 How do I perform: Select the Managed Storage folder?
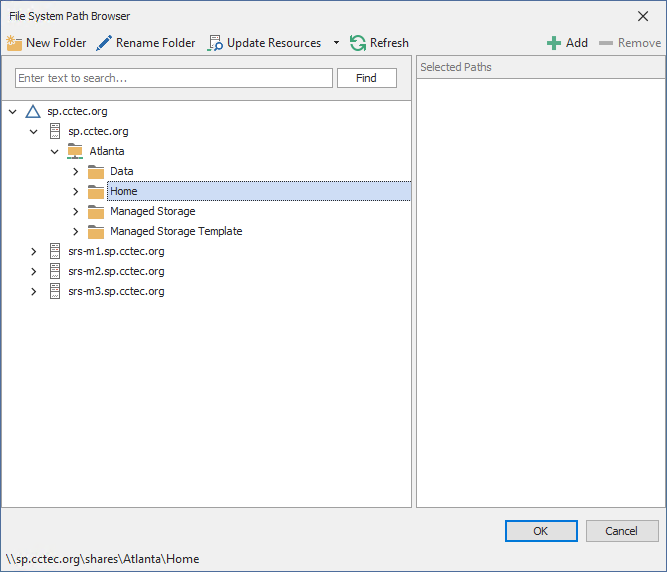152,211
